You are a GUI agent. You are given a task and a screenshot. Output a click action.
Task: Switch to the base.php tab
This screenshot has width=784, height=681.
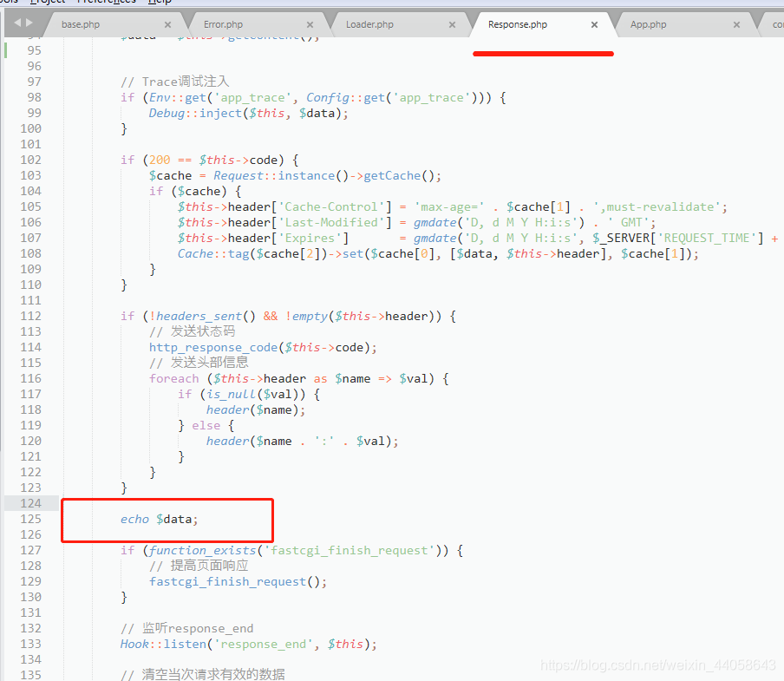click(x=81, y=24)
